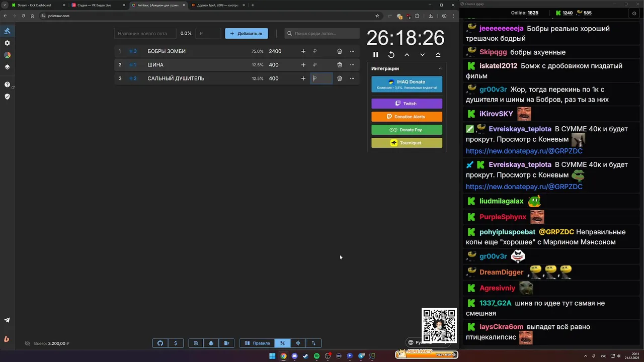Add amount to БОБРЫ ЗОМБИ with plus
This screenshot has width=644, height=362.
click(x=303, y=51)
